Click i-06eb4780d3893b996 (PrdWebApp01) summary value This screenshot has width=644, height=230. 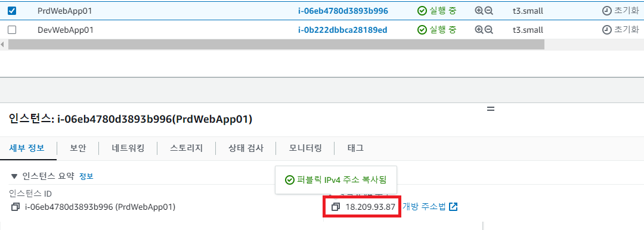pyautogui.click(x=100, y=207)
